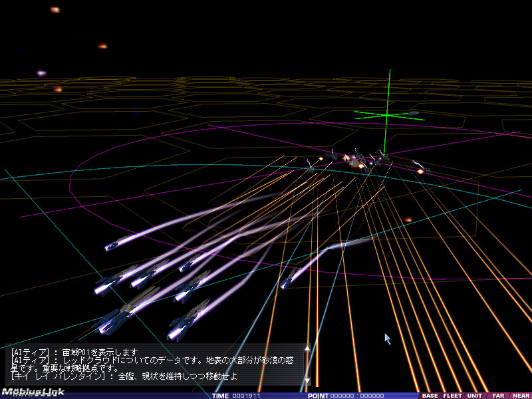
Task: Set camera to FAR
Action: 498,396
